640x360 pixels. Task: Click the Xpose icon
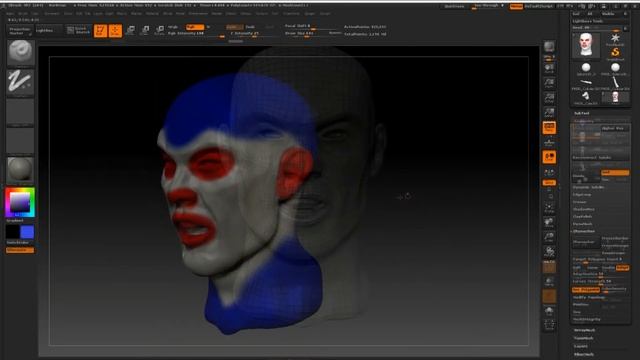pos(549,325)
